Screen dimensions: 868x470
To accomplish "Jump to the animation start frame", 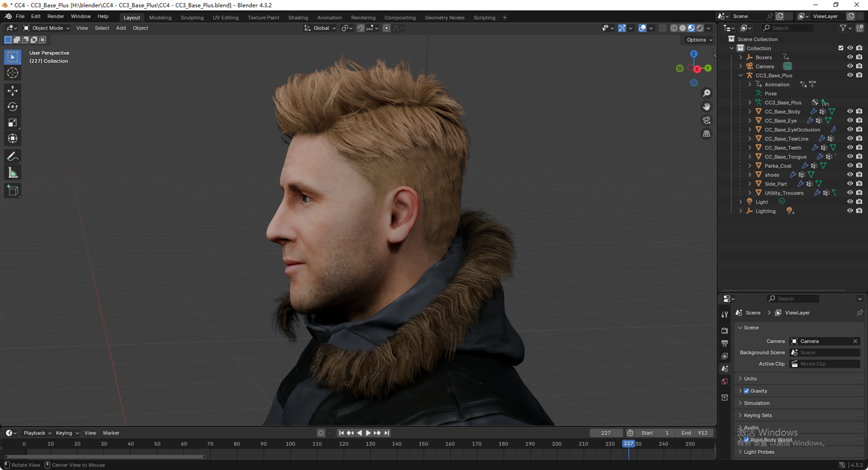I will tap(341, 433).
